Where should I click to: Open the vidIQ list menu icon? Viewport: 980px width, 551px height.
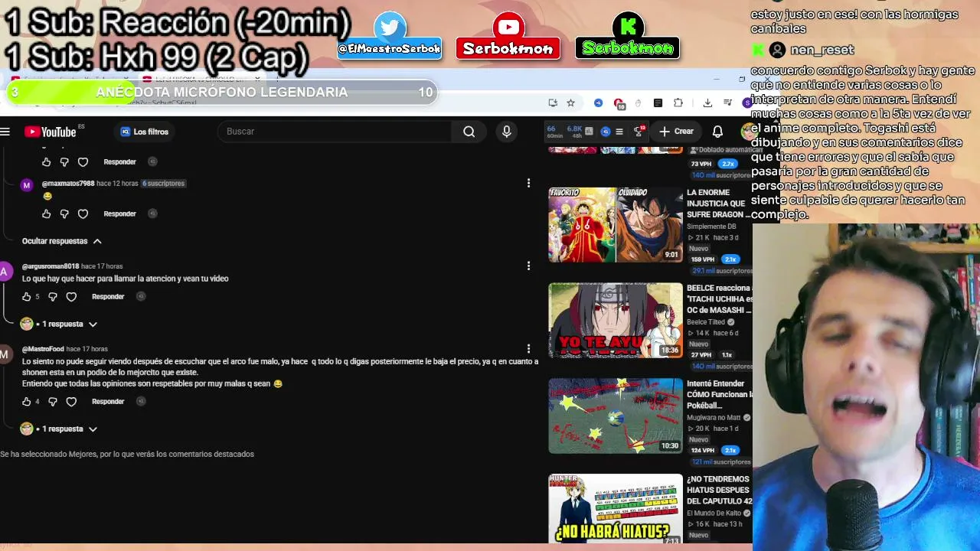[x=619, y=132]
